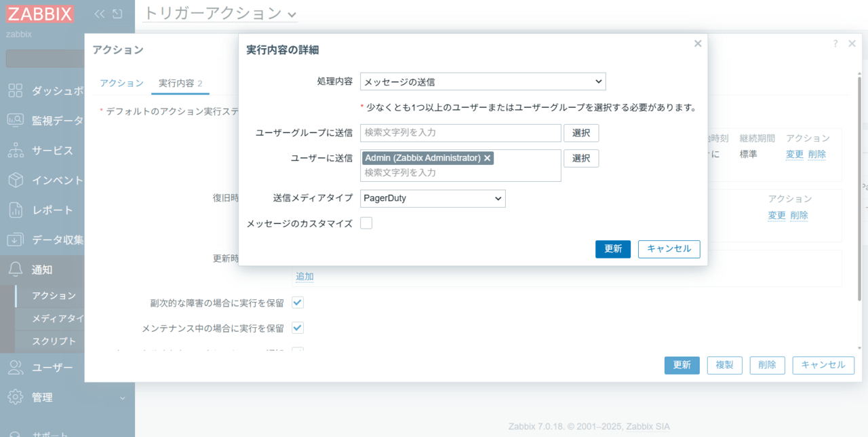Open the サービス services icon
The height and width of the screenshot is (437, 868).
pyautogui.click(x=15, y=150)
